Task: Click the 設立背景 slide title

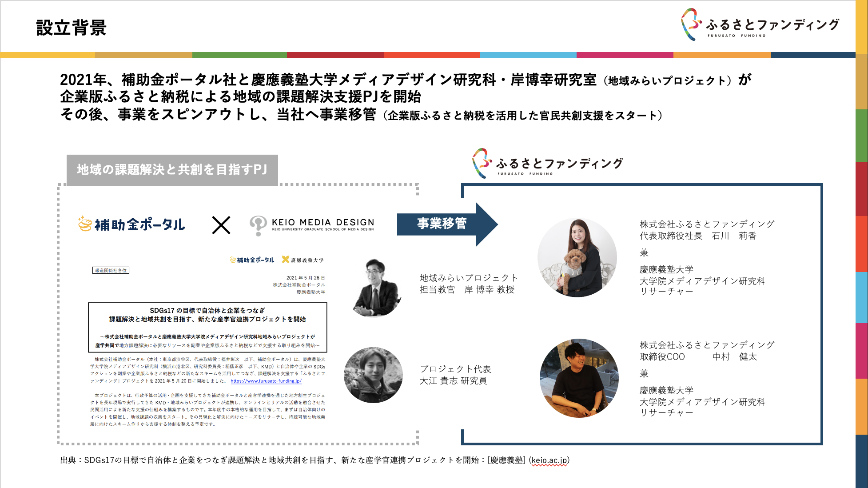Action: 71,28
